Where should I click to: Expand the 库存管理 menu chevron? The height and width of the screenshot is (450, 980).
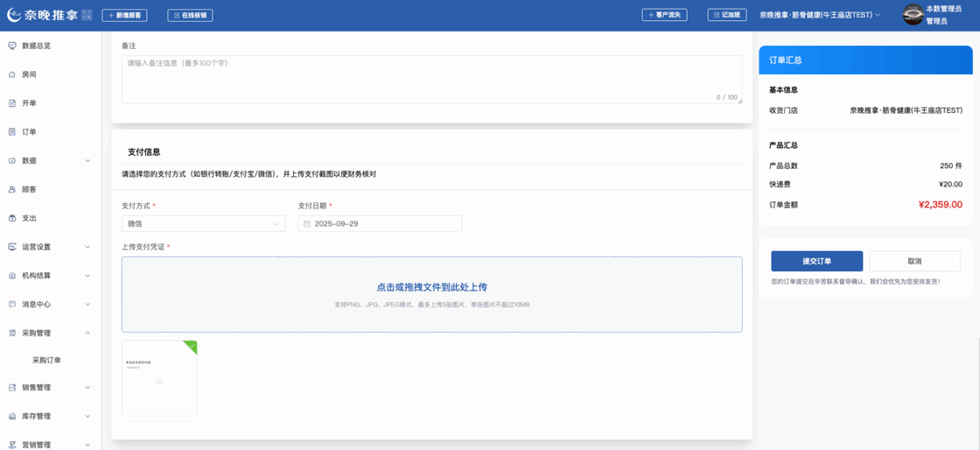[87, 416]
